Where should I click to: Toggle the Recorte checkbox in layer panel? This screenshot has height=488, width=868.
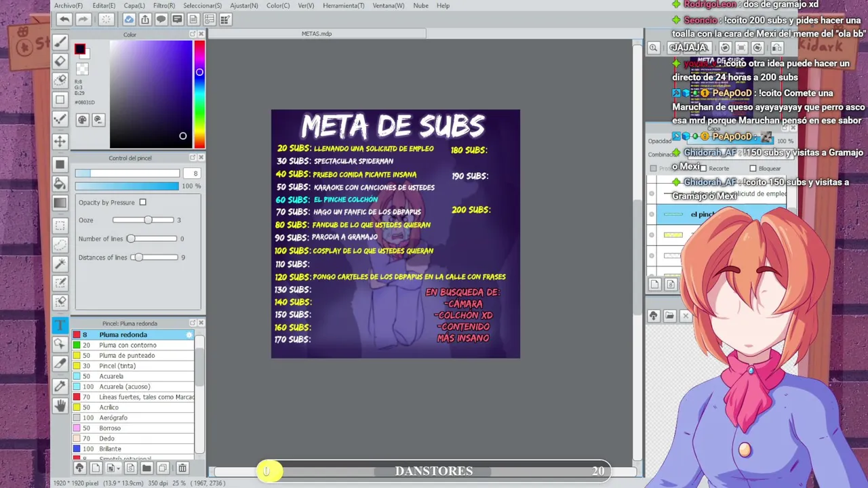[x=703, y=168]
